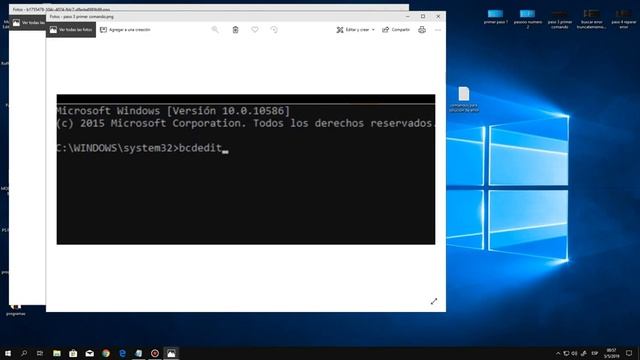Close the front Photos window
640x360 pixels.
438,17
